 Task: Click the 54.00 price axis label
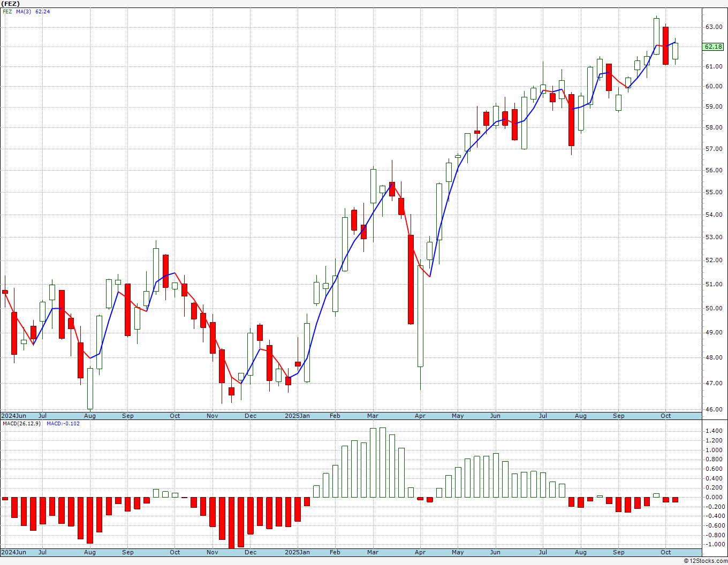tap(713, 215)
